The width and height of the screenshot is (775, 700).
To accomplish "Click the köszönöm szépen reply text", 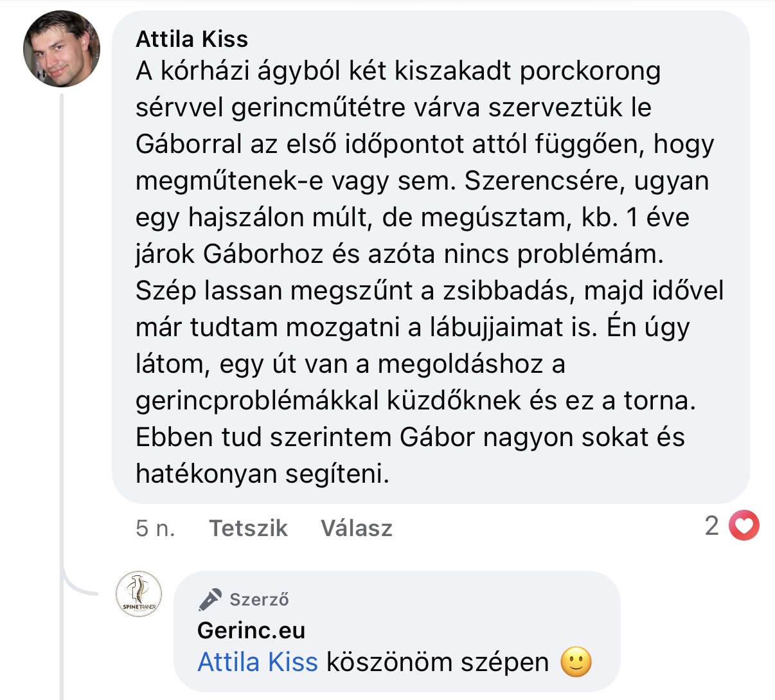I will (x=437, y=662).
